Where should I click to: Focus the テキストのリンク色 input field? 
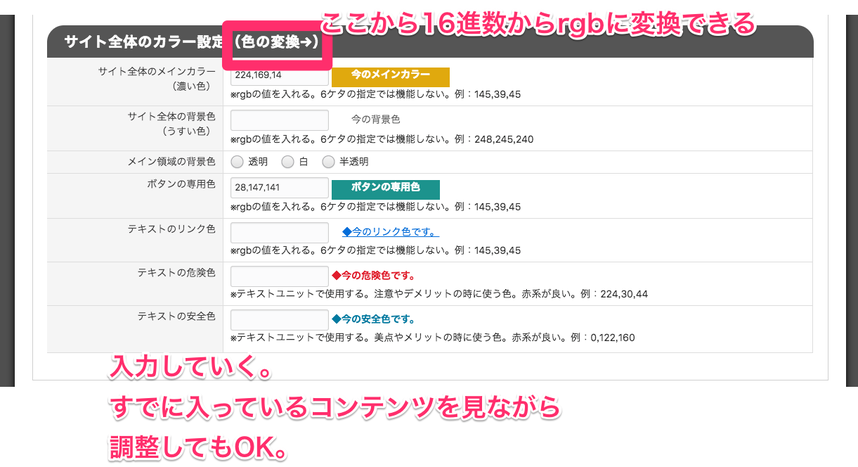coord(279,232)
